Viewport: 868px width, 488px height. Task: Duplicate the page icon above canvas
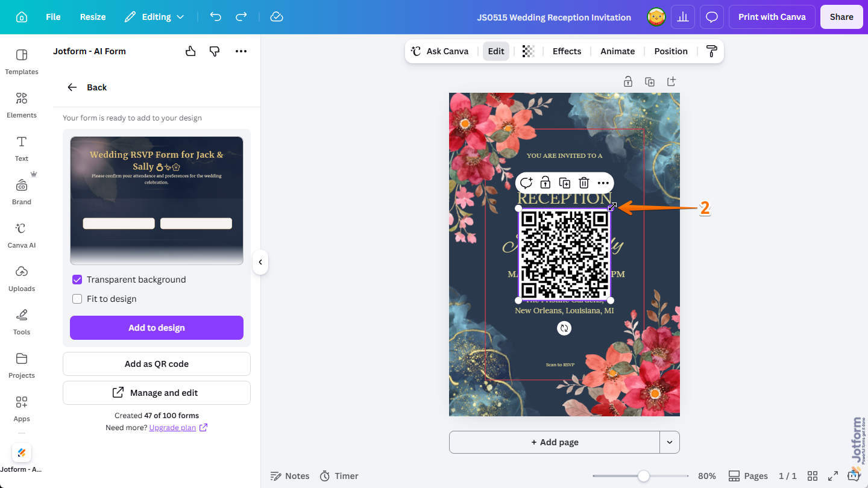[650, 81]
